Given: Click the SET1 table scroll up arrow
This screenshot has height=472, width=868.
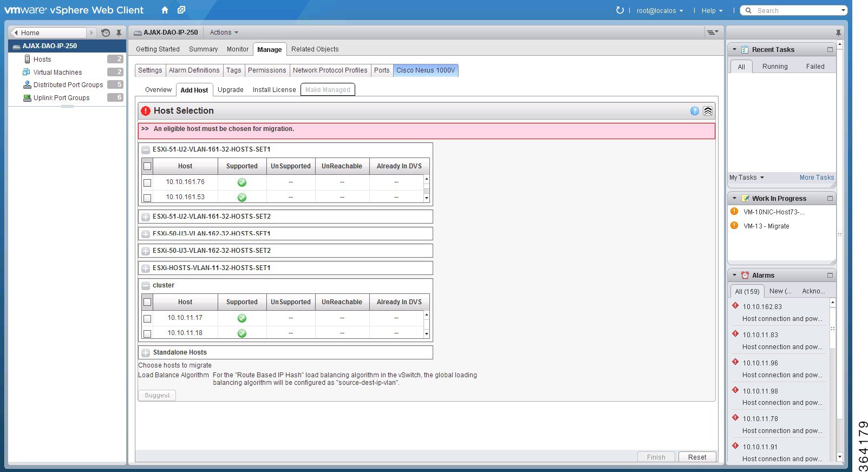Looking at the screenshot, I should coord(427,179).
